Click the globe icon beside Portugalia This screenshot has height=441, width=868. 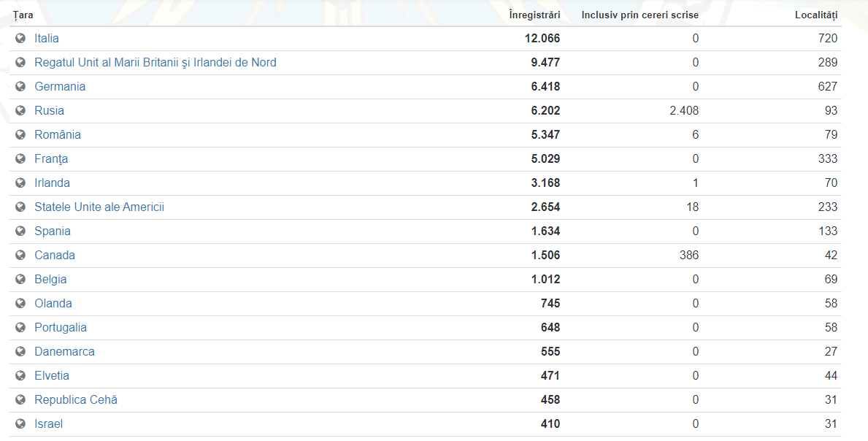coord(20,327)
